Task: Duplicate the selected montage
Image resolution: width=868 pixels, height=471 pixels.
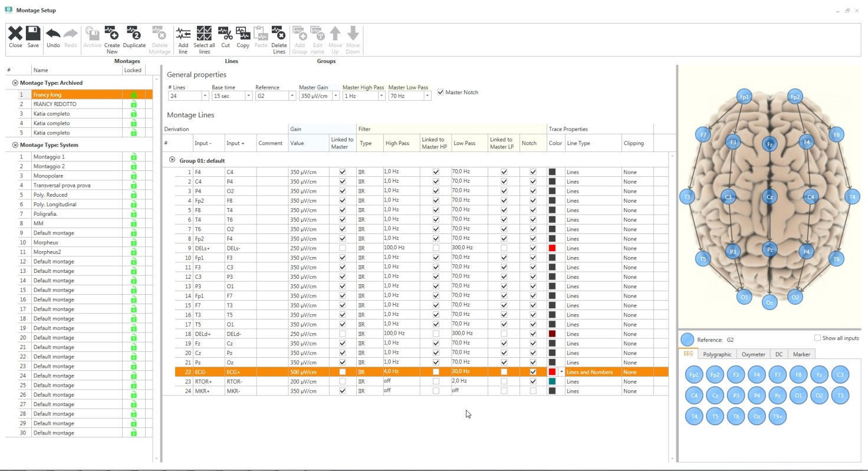Action: [x=134, y=35]
